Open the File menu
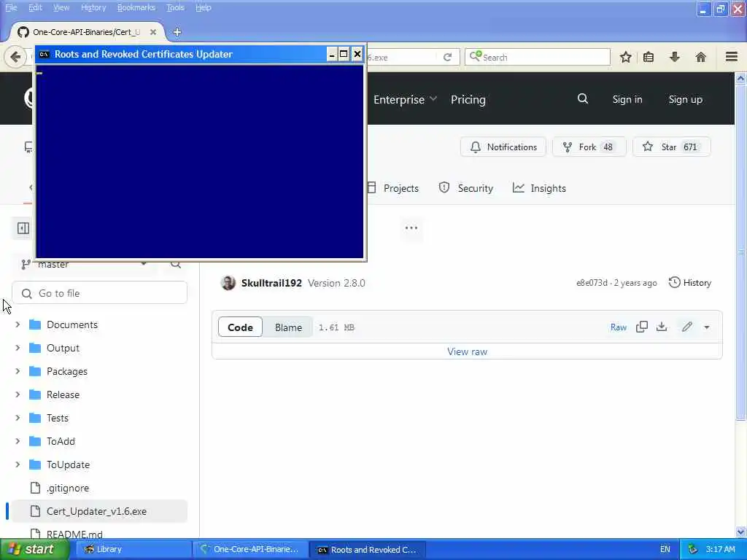The width and height of the screenshot is (747, 560). pos(11,7)
